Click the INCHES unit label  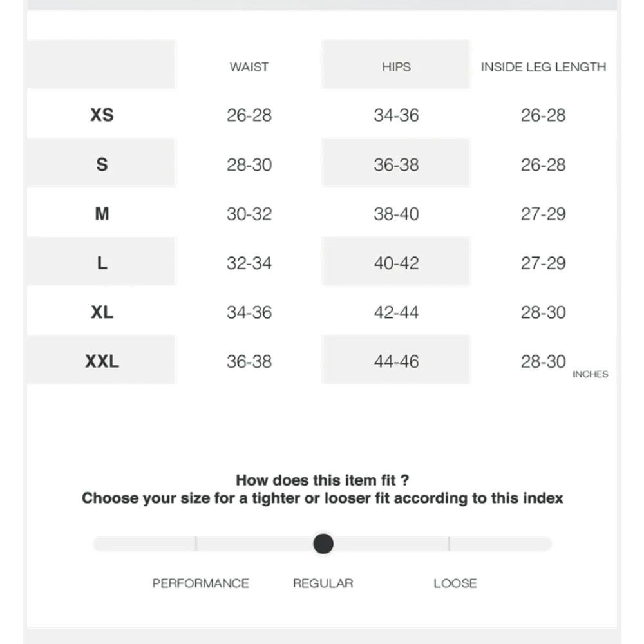point(590,374)
